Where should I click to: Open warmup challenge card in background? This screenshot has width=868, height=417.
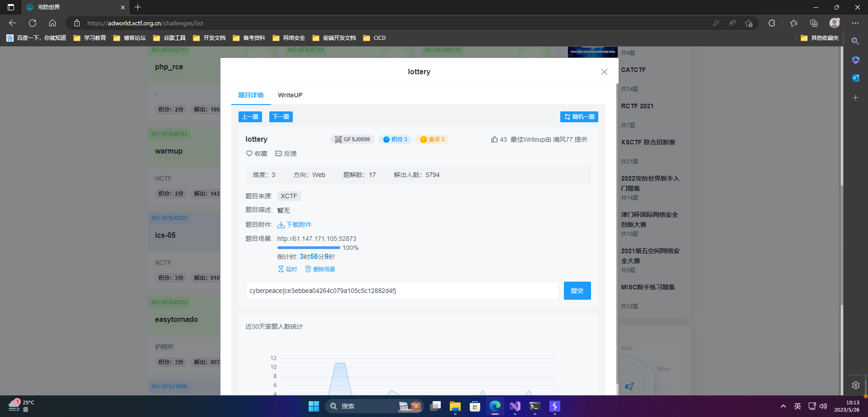click(x=169, y=151)
